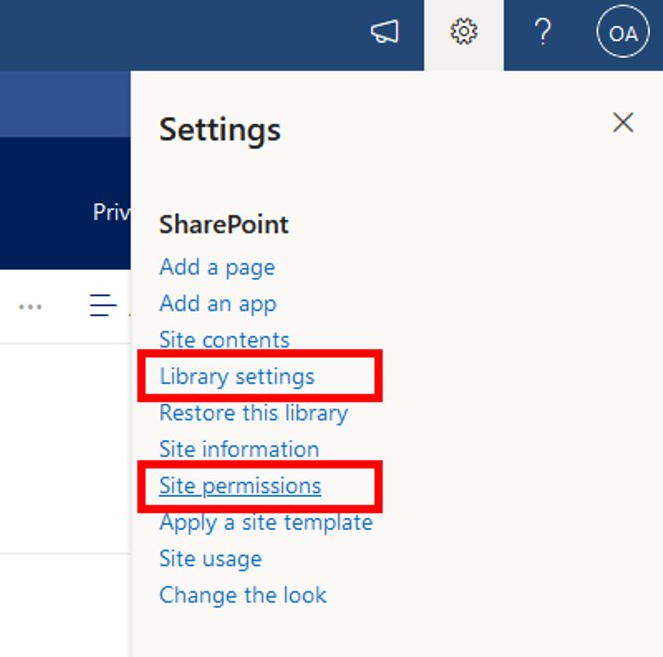Click the list view options icon
663x657 pixels.
point(104,306)
